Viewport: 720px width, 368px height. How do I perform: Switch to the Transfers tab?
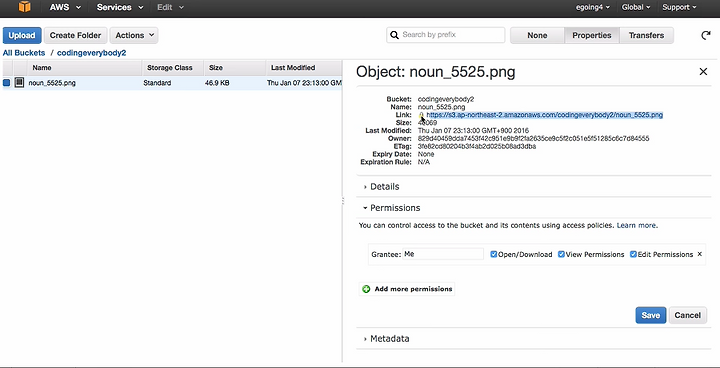coord(647,35)
